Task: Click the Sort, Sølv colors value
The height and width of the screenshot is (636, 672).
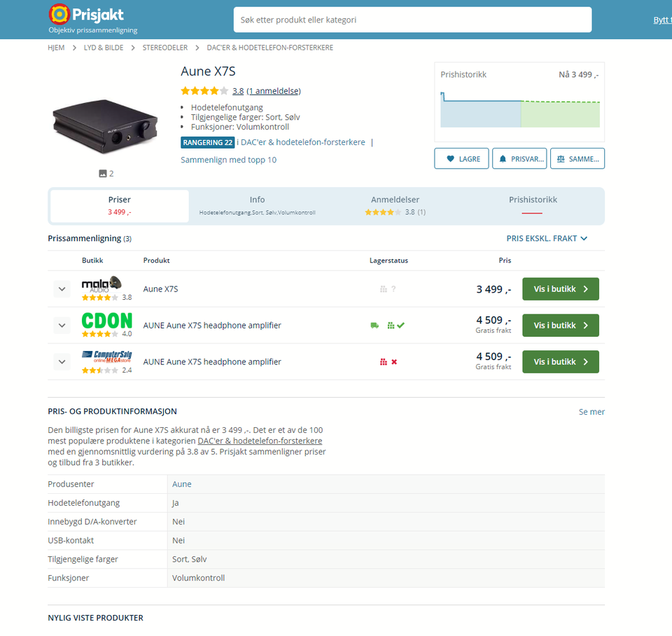Action: 190,559
